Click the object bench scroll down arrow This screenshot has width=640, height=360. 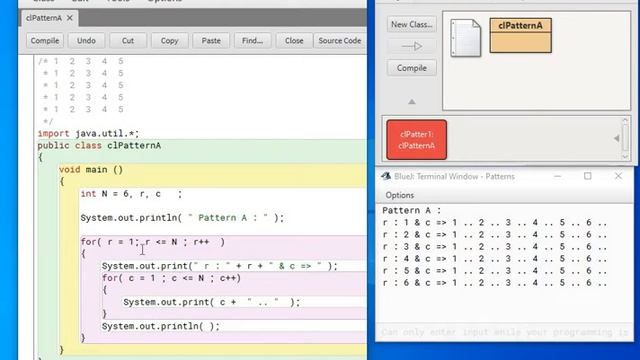coord(625,157)
